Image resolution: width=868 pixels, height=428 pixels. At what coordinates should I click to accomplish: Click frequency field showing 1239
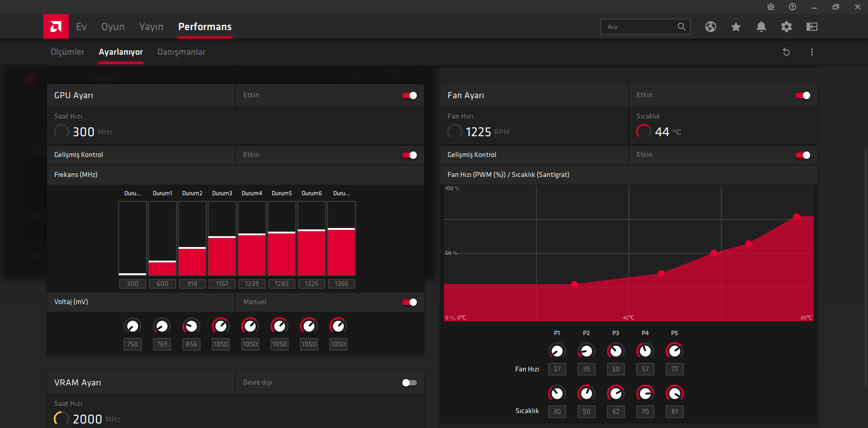pyautogui.click(x=252, y=284)
